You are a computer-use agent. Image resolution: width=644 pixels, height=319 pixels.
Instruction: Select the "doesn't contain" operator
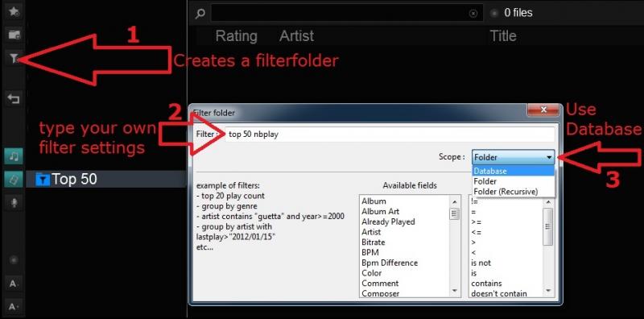[499, 293]
